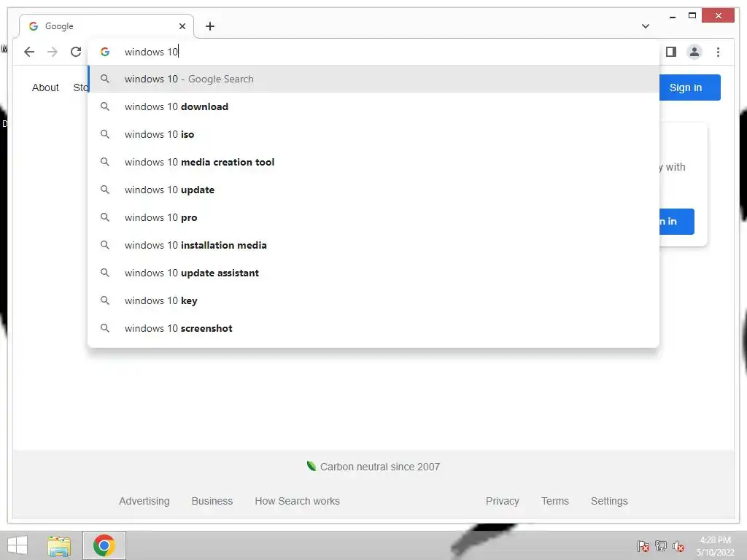This screenshot has height=560, width=747.
Task: Open the tab search chevron
Action: (x=646, y=26)
